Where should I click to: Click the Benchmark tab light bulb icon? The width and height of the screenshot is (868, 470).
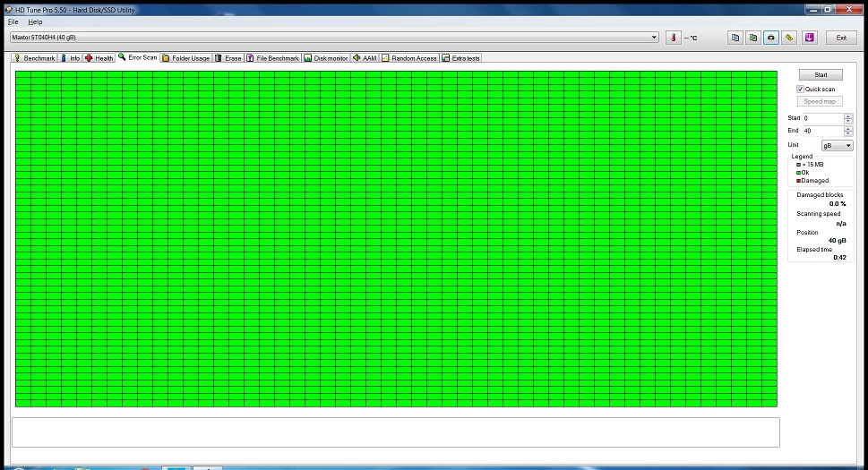(x=17, y=58)
